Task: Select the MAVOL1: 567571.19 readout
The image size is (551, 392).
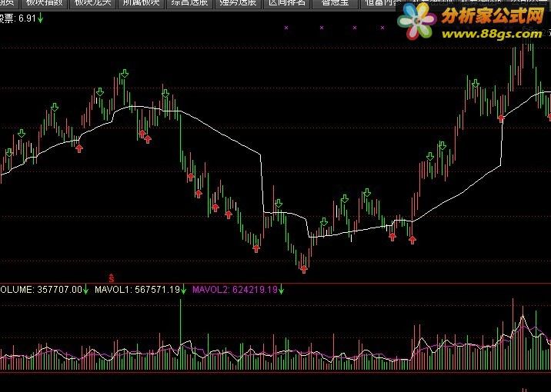Action: pos(138,290)
